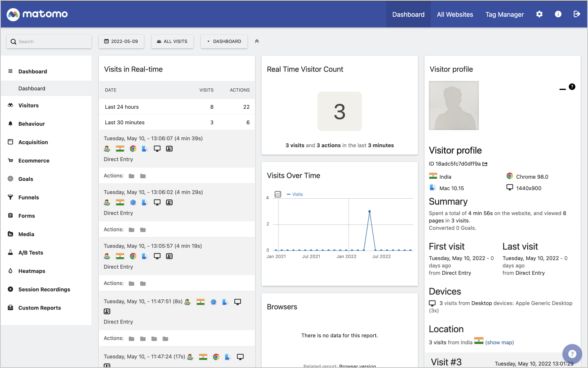The height and width of the screenshot is (368, 588).
Task: Open the 2022-05-09 date picker
Action: (121, 41)
